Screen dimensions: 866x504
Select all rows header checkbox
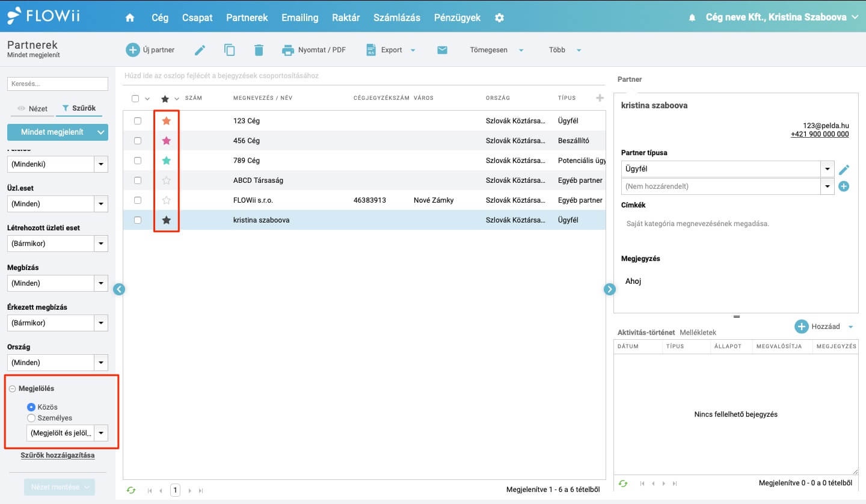[135, 99]
